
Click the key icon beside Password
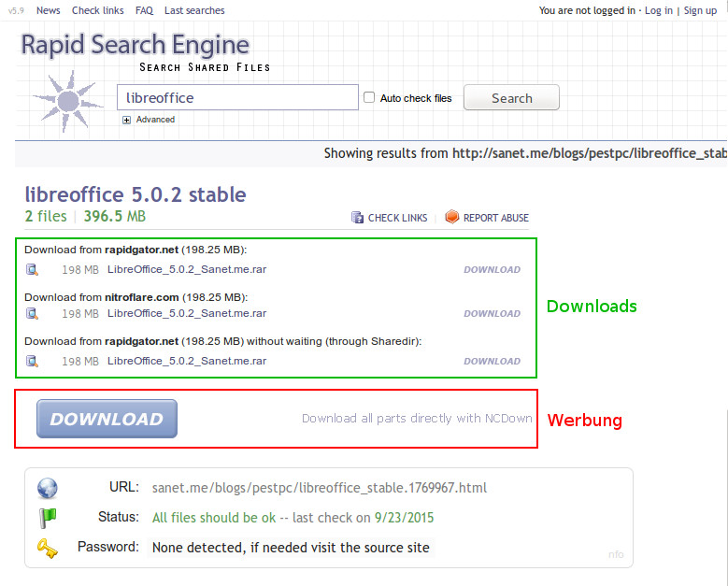[48, 549]
